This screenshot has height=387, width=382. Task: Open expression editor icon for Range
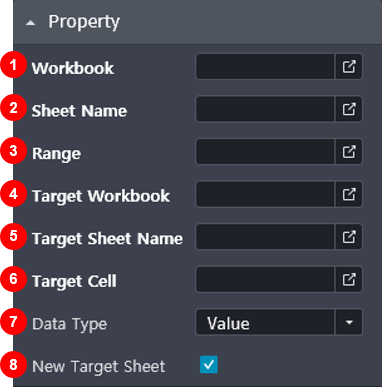click(x=349, y=152)
